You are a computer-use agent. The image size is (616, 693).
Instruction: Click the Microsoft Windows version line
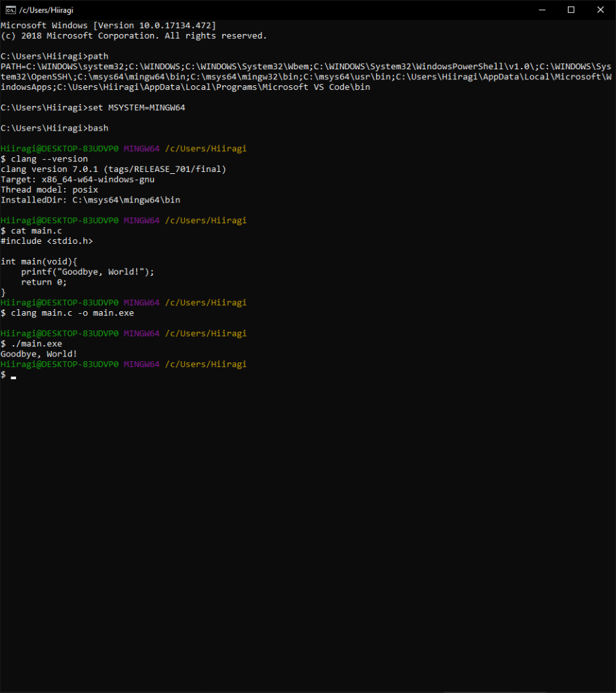[108, 25]
